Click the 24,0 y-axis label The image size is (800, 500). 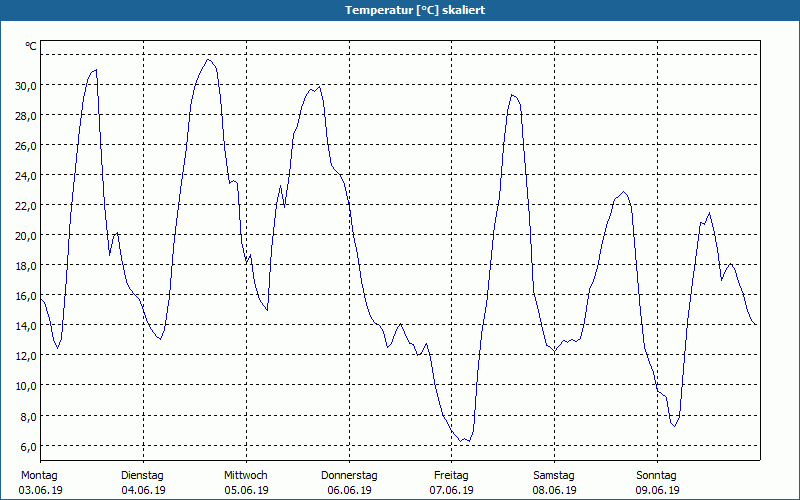pos(26,176)
